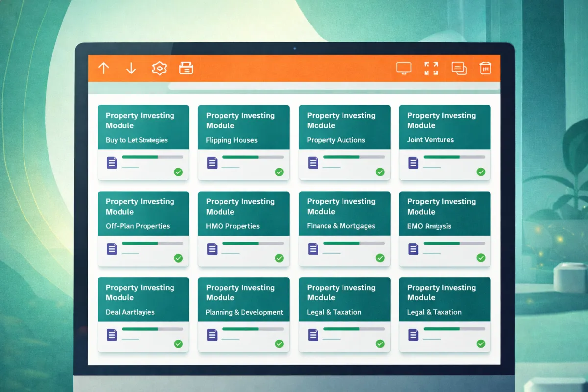Click the down arrow icon in orange toolbar
588x392 pixels.
click(x=131, y=68)
